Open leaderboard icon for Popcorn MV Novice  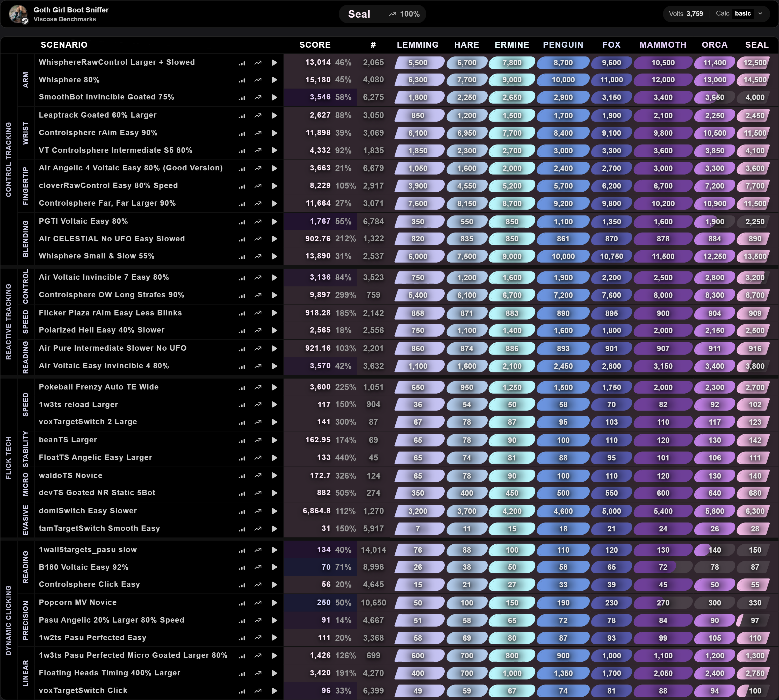(x=242, y=603)
